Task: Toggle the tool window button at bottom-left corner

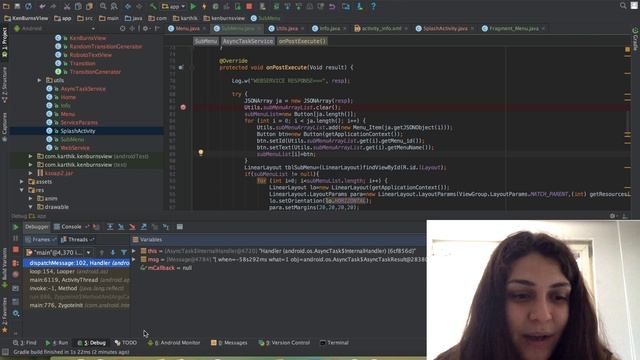Action: [x=5, y=352]
